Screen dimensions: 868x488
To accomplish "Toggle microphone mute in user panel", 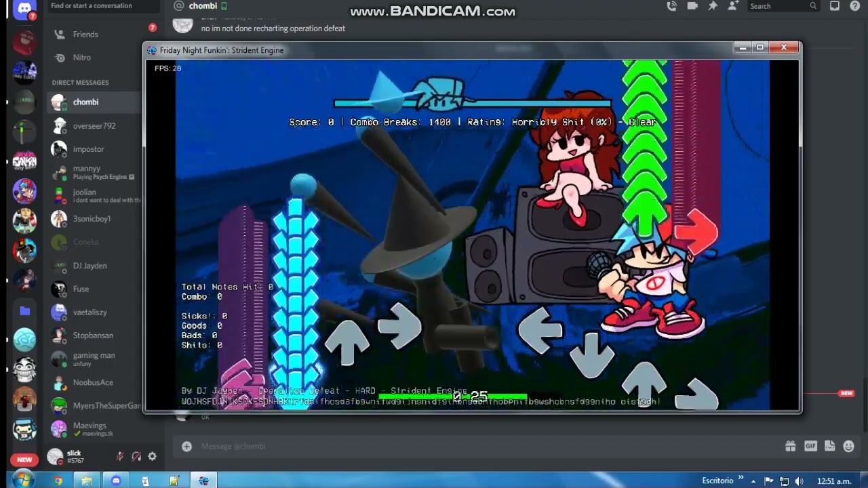I will 120,457.
